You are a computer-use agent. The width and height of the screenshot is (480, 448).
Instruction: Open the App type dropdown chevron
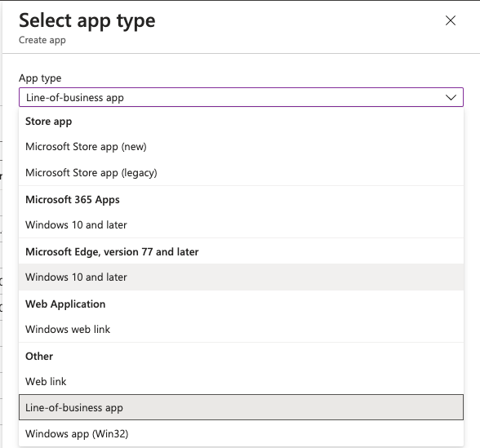point(451,98)
